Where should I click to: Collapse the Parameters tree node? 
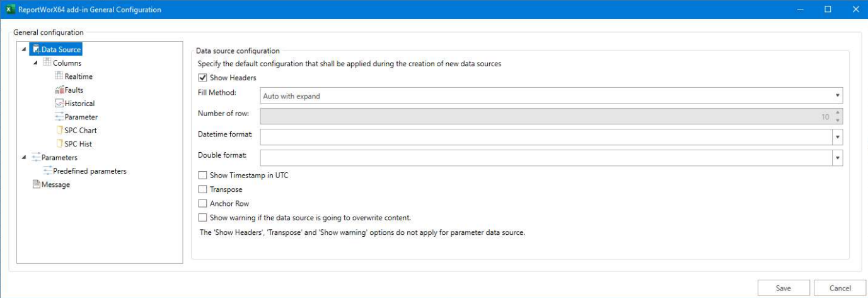pyautogui.click(x=24, y=157)
